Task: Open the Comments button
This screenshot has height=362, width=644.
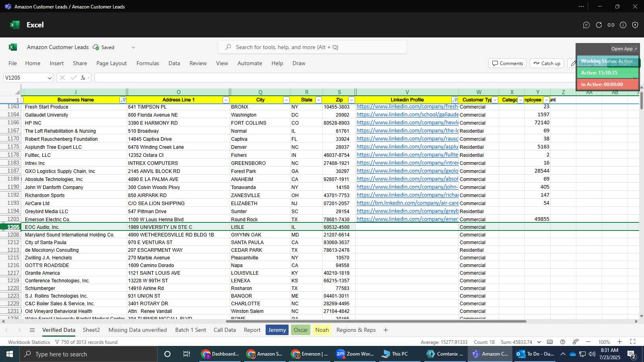Action: [x=508, y=63]
